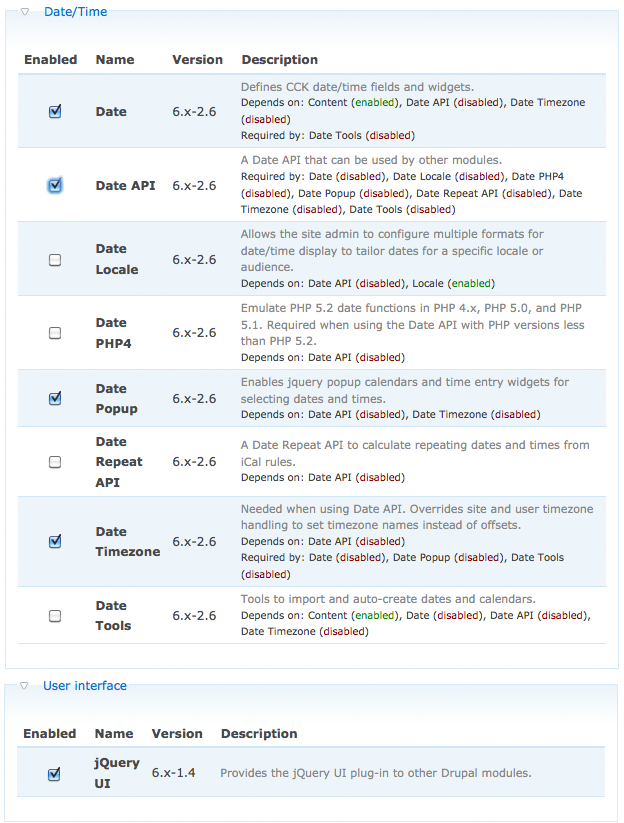The image size is (624, 823).
Task: Toggle the jQuery UI module checkbox
Action: coord(55,773)
